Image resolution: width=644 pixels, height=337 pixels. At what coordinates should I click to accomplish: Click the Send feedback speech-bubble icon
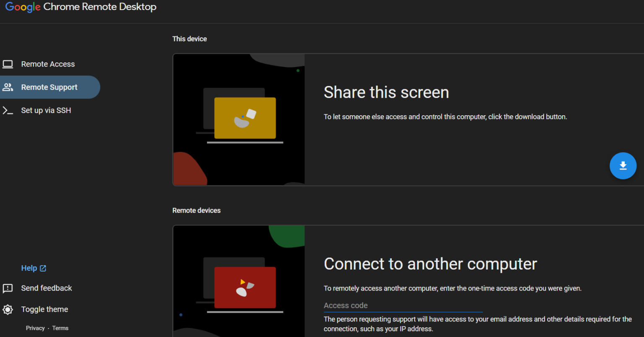(8, 288)
